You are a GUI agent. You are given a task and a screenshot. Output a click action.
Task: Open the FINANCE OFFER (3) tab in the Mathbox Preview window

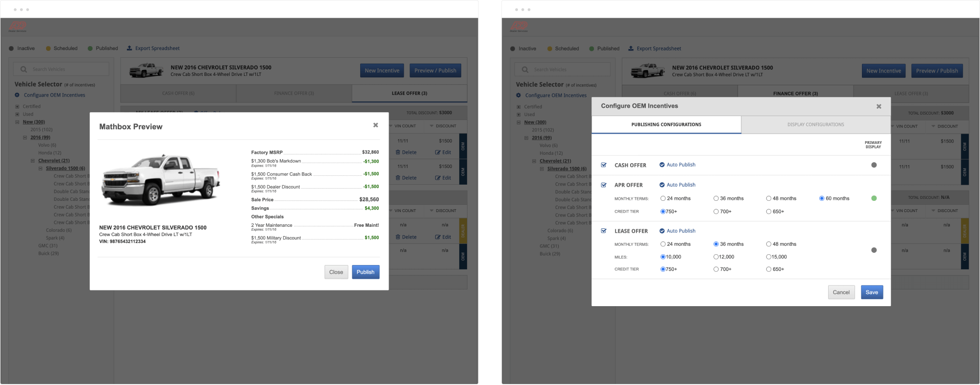pyautogui.click(x=294, y=93)
